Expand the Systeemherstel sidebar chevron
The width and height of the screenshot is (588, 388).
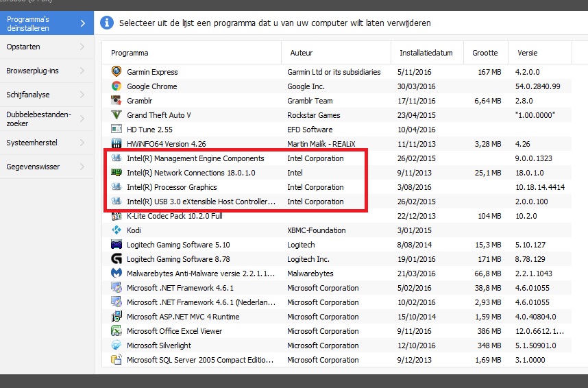click(x=82, y=143)
